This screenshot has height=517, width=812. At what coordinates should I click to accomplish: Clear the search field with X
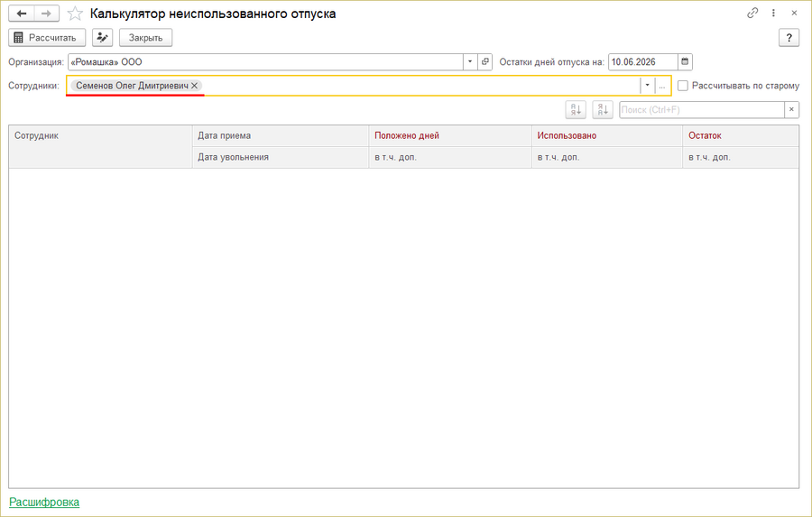[791, 110]
